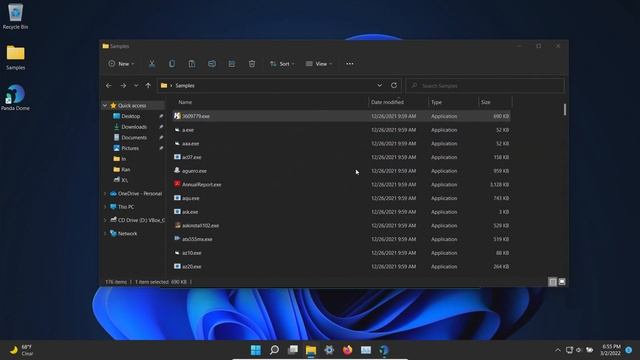640x360 pixels.
Task: Launch Firefox from the taskbar
Action: (348, 350)
